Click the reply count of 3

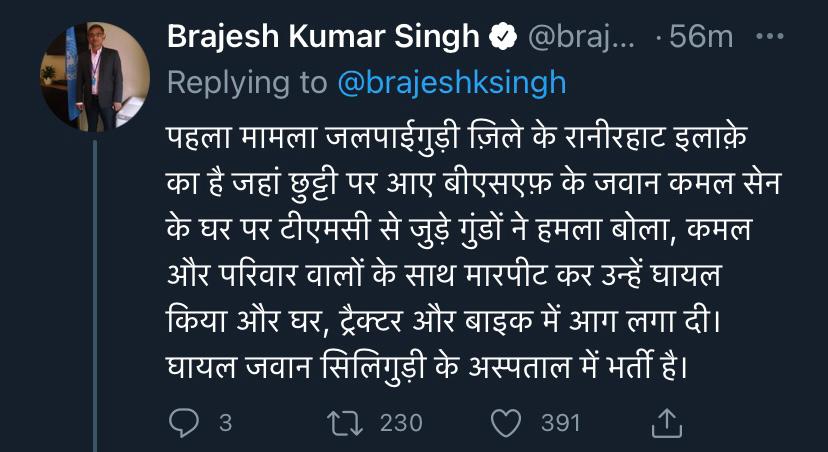click(225, 423)
